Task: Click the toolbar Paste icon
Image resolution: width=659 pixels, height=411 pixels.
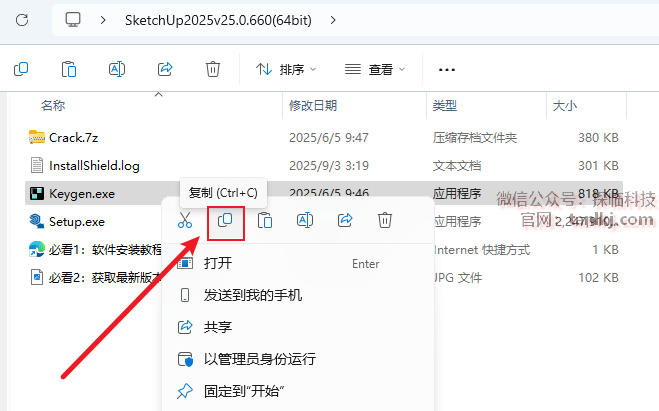Action: [69, 69]
